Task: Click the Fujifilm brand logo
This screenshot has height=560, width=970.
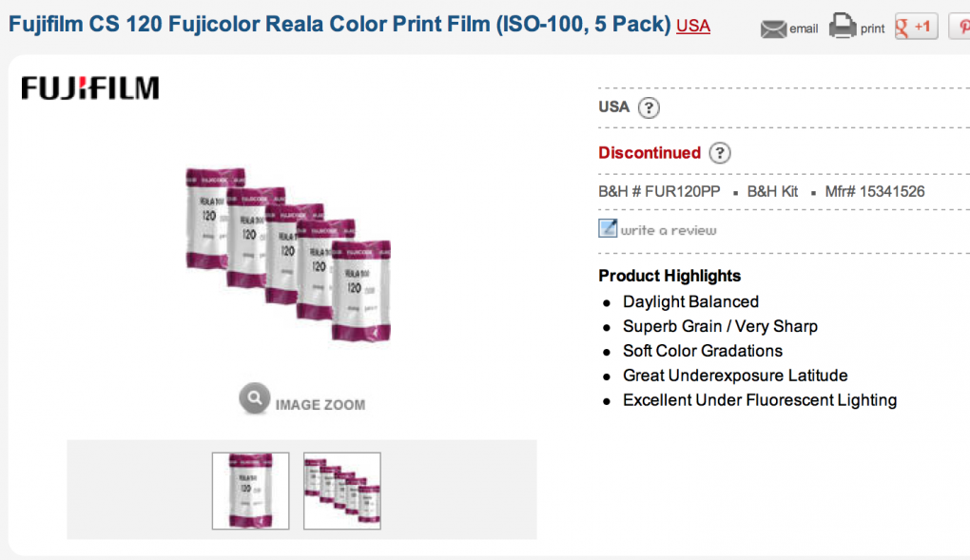Action: (x=90, y=87)
